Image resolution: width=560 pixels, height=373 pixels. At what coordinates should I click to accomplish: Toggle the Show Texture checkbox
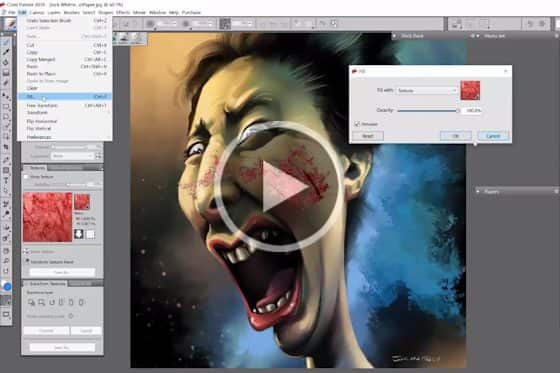coord(26,177)
